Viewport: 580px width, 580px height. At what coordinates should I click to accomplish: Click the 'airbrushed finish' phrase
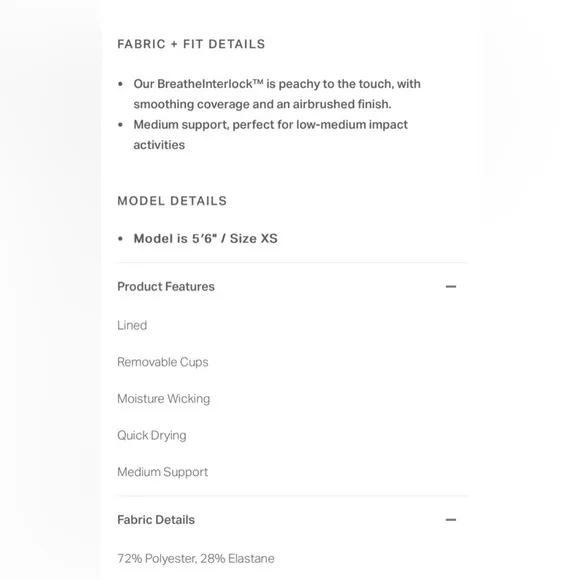coord(342,104)
